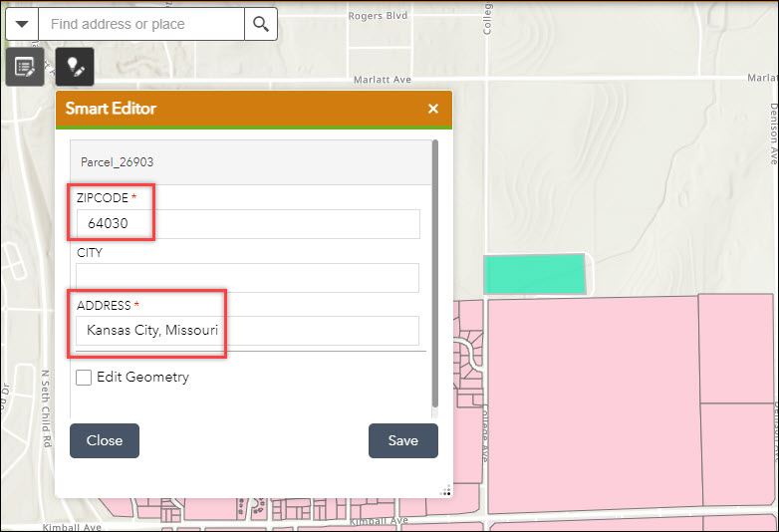Click the Find address or place box
779x532 pixels.
tap(141, 24)
